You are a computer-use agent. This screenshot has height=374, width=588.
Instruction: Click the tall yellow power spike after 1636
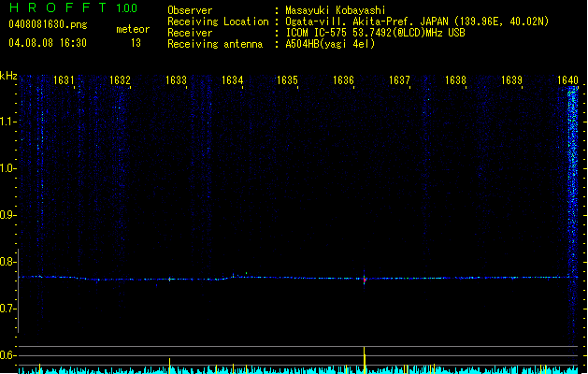(x=365, y=360)
